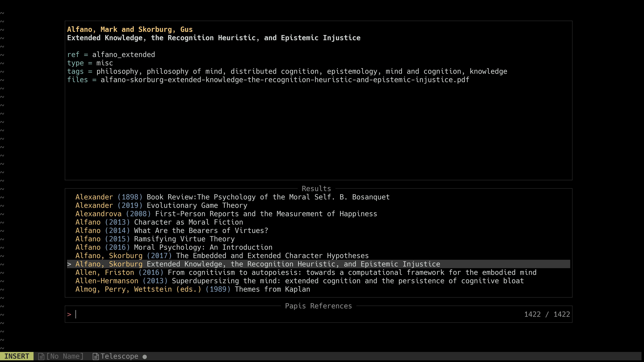Select Embedded and Extended Character Hypotheses result
The width and height of the screenshot is (644, 362).
[x=222, y=256]
